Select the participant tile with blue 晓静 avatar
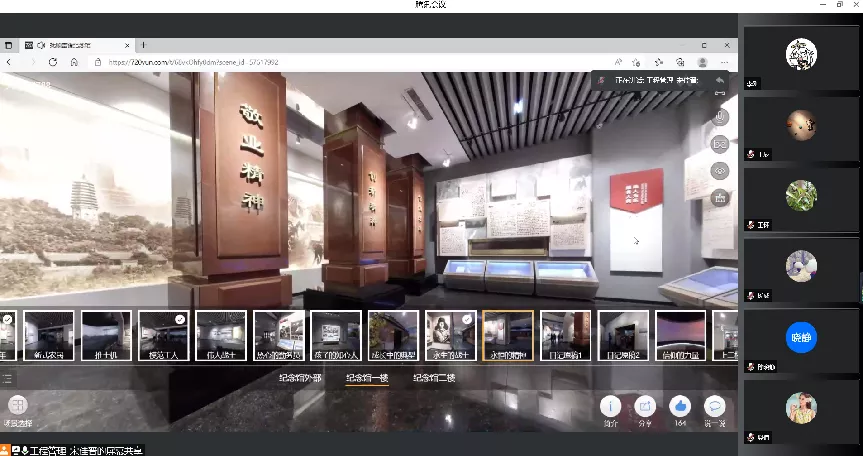The image size is (863, 456). 800,338
